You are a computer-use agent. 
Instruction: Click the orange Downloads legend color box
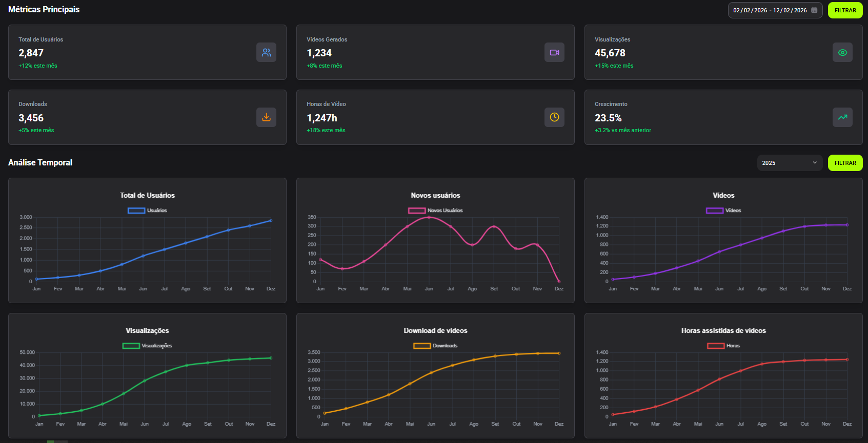point(422,346)
